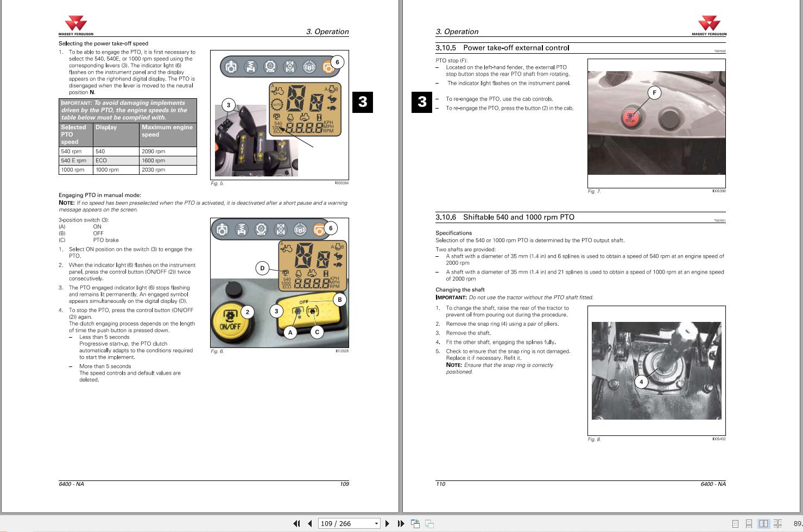Click the '6400 - NA' footer on page 109
Screen dimensions: 803x532
tap(71, 484)
